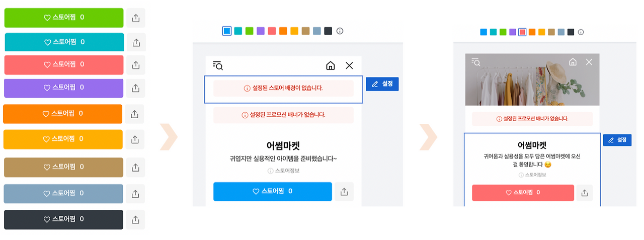Click info icon next to right color palette
Image resolution: width=644 pixels, height=240 pixels.
[581, 32]
